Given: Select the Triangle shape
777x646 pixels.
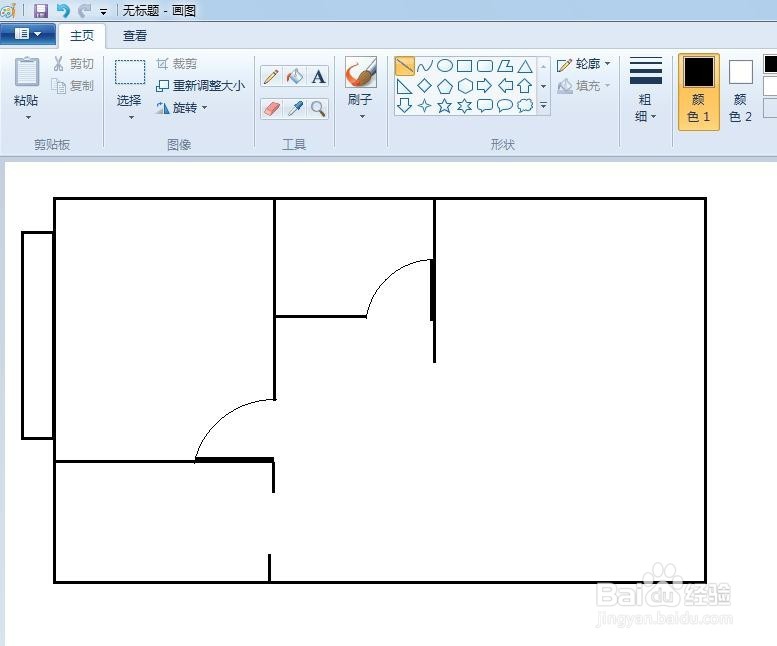Looking at the screenshot, I should pos(525,66).
